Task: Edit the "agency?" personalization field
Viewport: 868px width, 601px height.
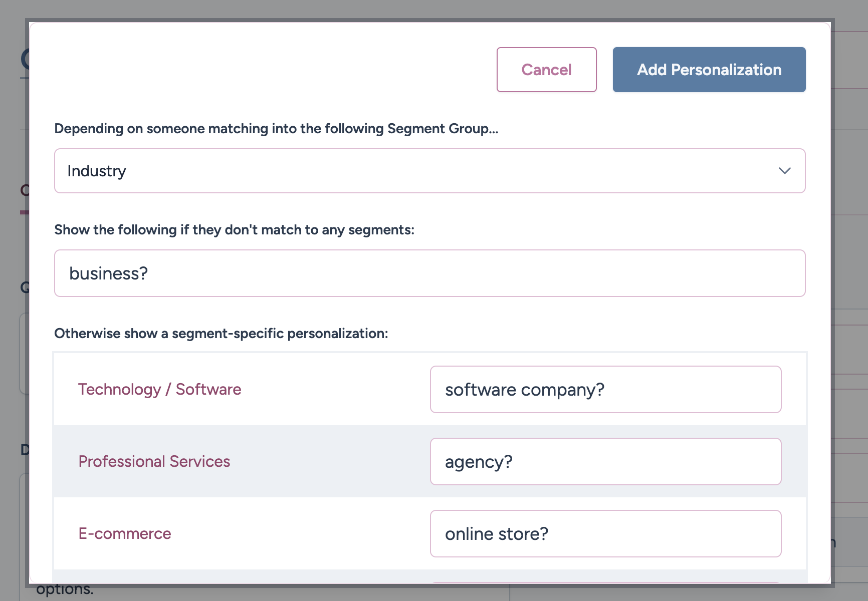Action: coord(605,462)
